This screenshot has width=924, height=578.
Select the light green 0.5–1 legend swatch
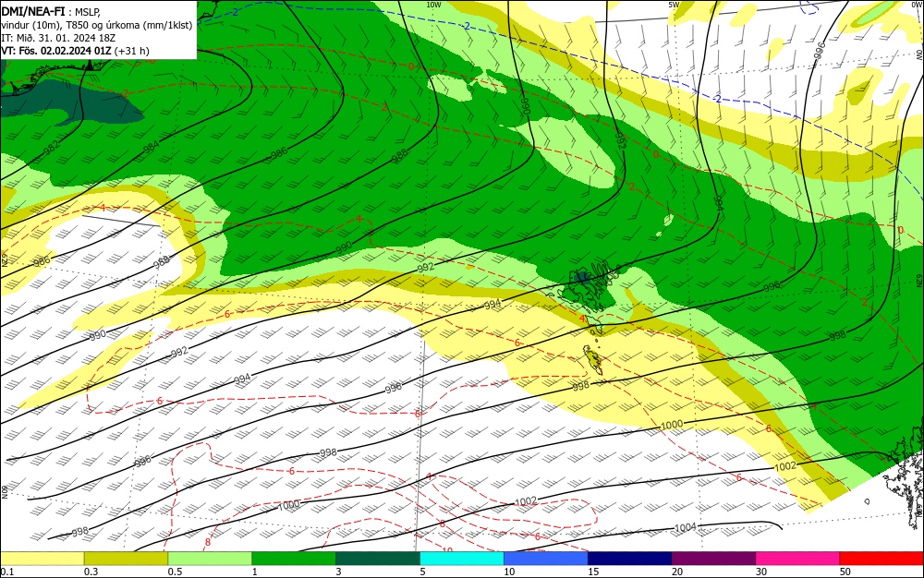(210, 559)
